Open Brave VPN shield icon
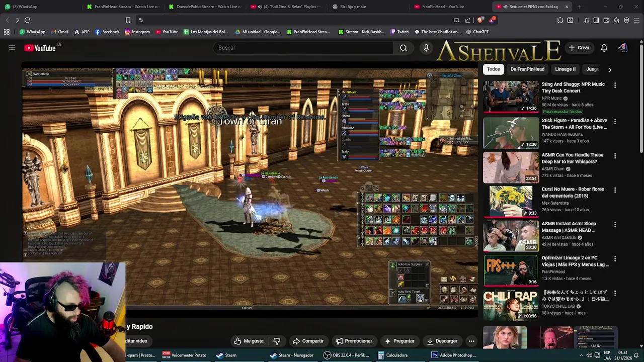 click(x=626, y=20)
